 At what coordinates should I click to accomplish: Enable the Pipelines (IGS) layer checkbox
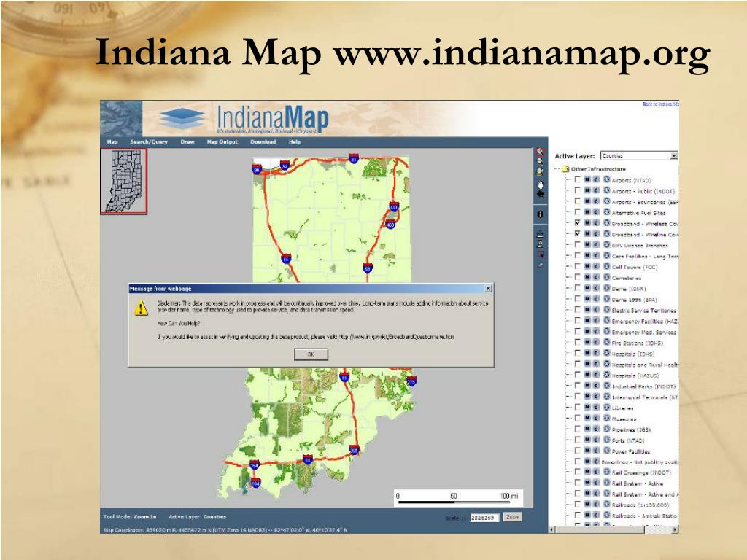pos(578,429)
